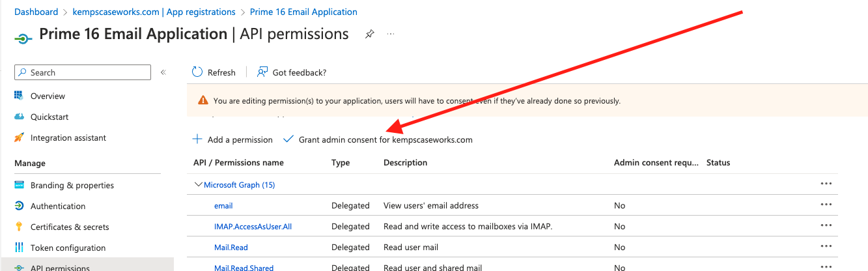Open more options for the Mail.Read row
This screenshot has height=271, width=868.
[x=826, y=247]
